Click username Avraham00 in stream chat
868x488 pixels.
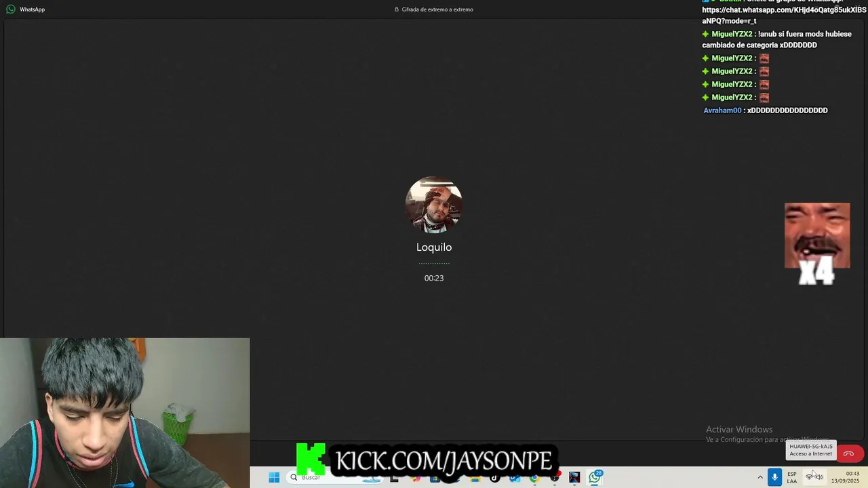click(722, 110)
